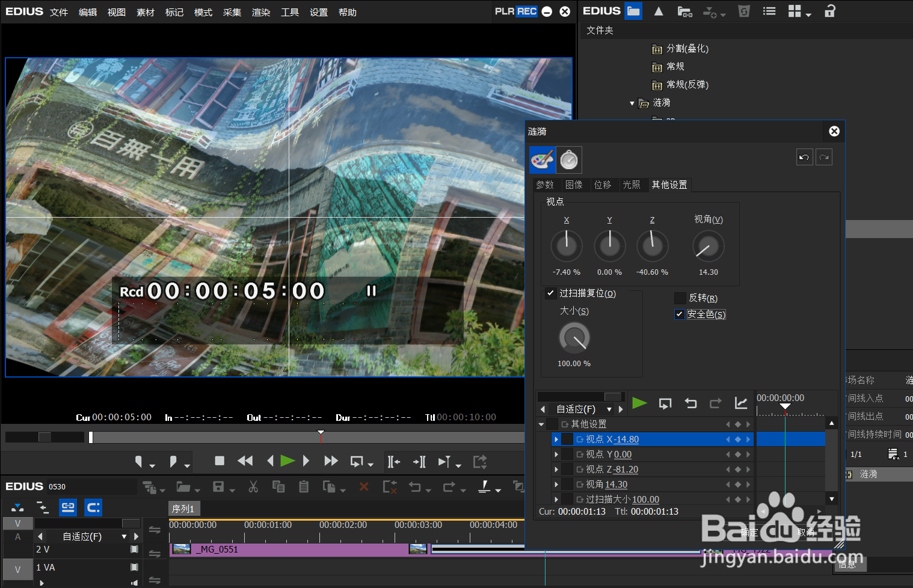
Task: Select the 序列1 sequence tab
Action: tap(183, 509)
